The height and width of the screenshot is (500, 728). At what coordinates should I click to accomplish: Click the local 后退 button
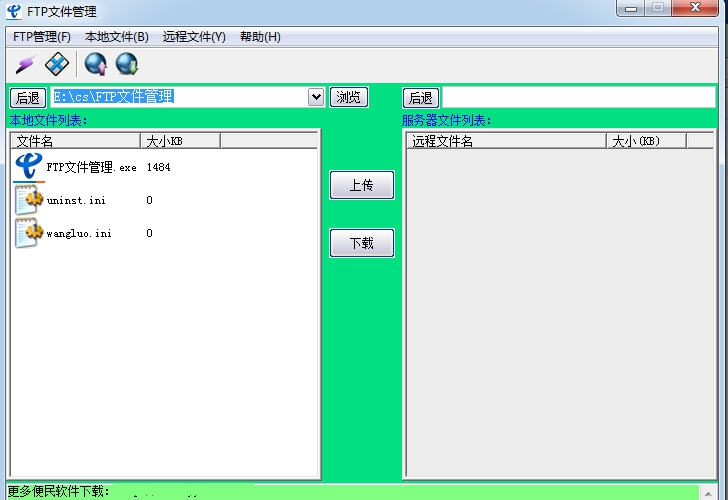click(x=28, y=98)
